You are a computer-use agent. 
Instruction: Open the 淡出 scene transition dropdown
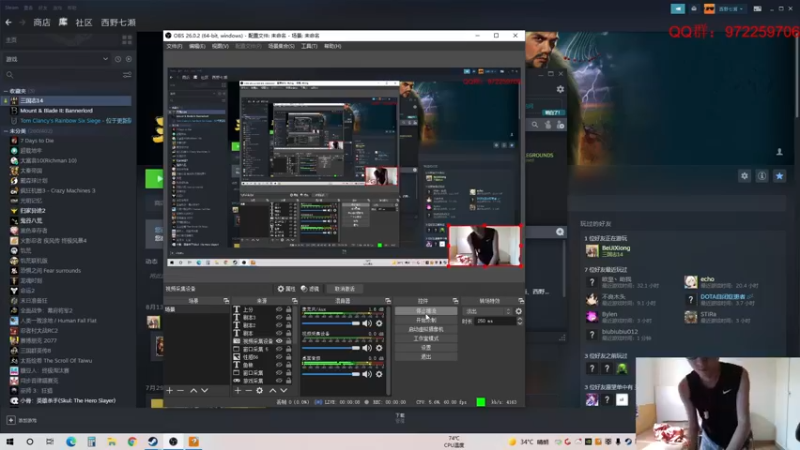click(487, 311)
